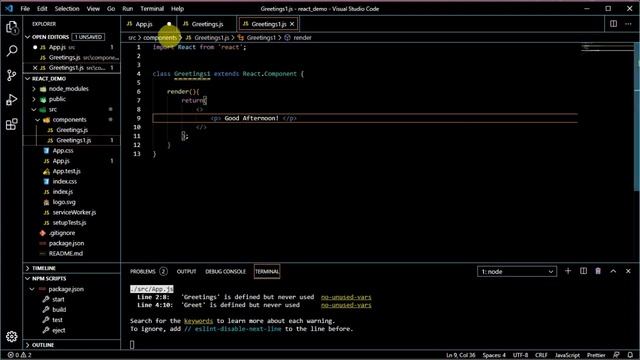
Task: Open the Edit menu
Action: coord(42,9)
